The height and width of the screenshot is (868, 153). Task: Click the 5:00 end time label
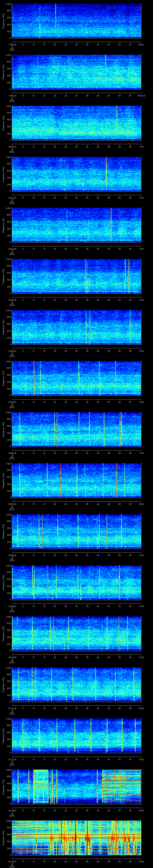tap(141, 351)
